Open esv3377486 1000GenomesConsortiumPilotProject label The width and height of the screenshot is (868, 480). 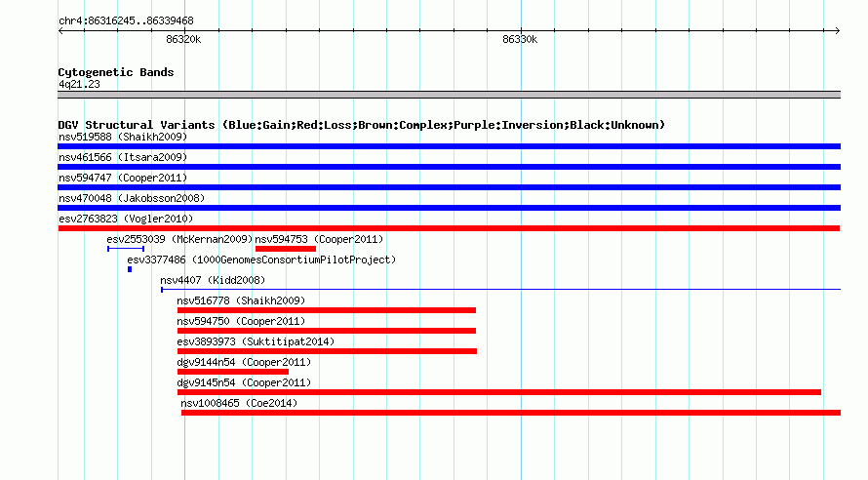tap(261, 260)
